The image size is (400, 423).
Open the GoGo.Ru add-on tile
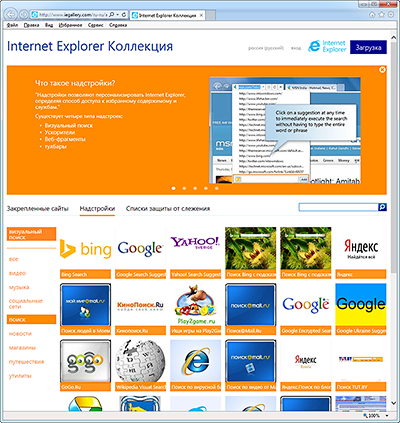point(85,365)
